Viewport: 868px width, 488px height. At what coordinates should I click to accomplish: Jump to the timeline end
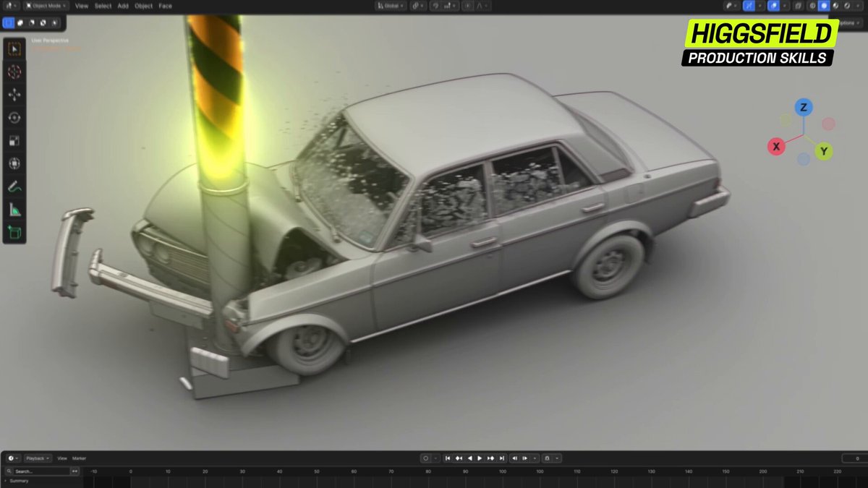pos(501,458)
